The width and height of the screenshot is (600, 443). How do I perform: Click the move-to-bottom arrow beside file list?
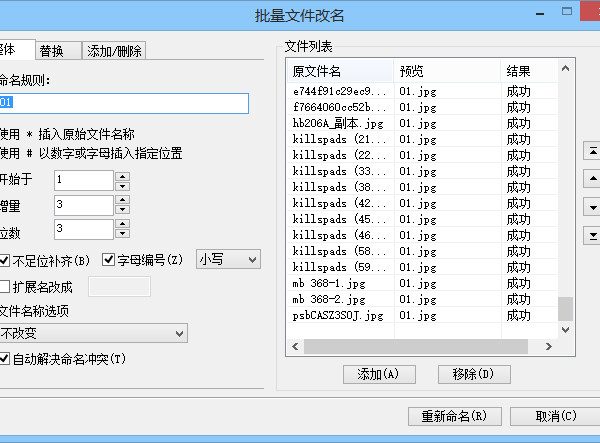click(593, 235)
